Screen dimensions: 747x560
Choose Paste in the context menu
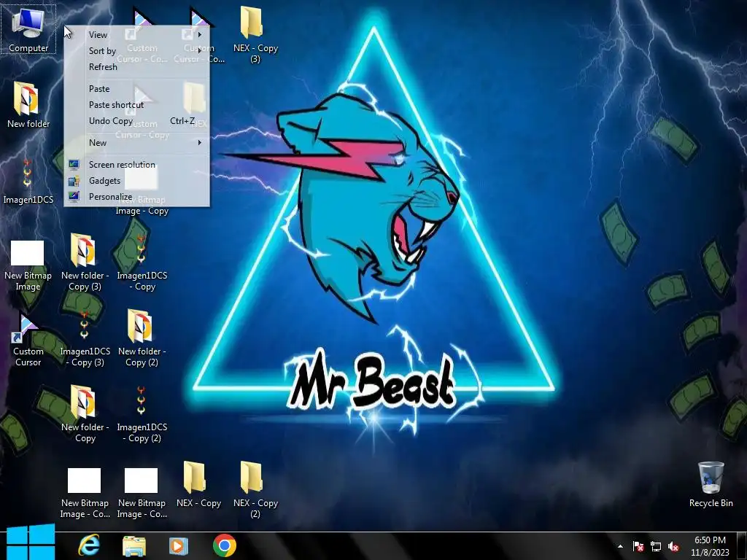(136, 89)
